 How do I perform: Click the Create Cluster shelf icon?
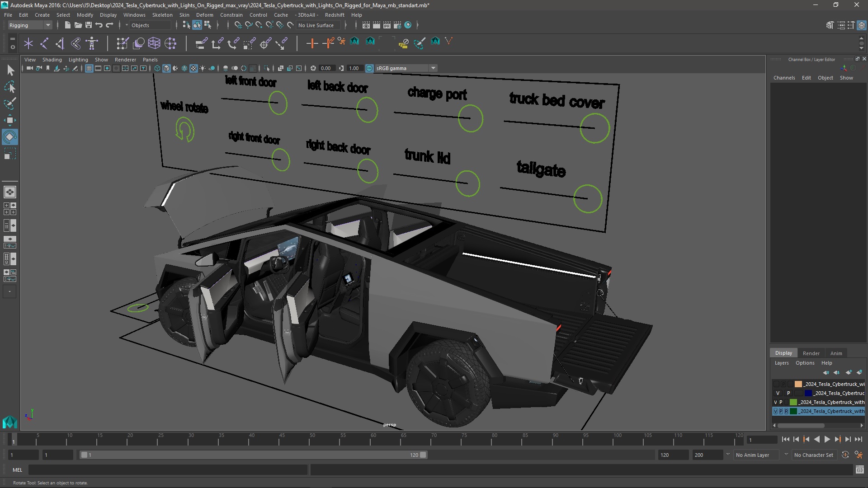170,43
